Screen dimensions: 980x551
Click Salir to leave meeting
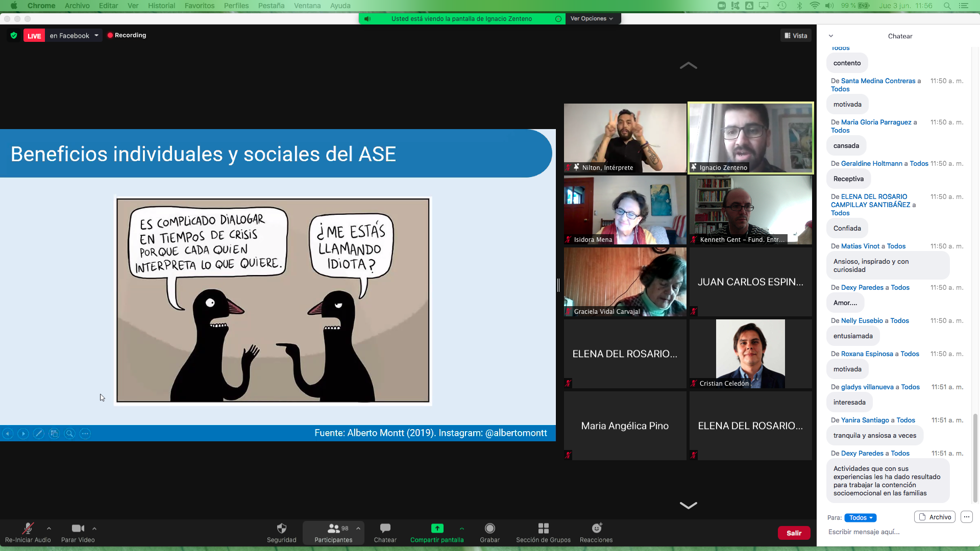point(794,533)
